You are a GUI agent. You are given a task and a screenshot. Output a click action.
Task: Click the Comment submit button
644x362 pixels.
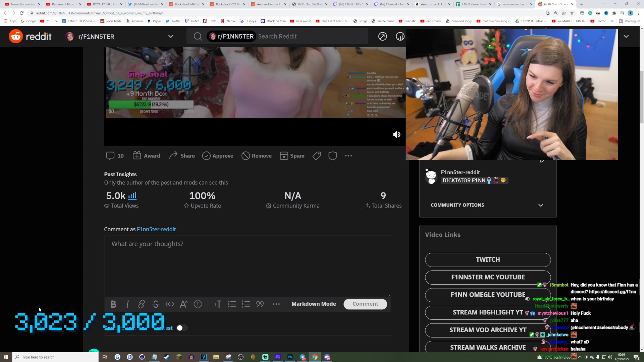pyautogui.click(x=365, y=304)
